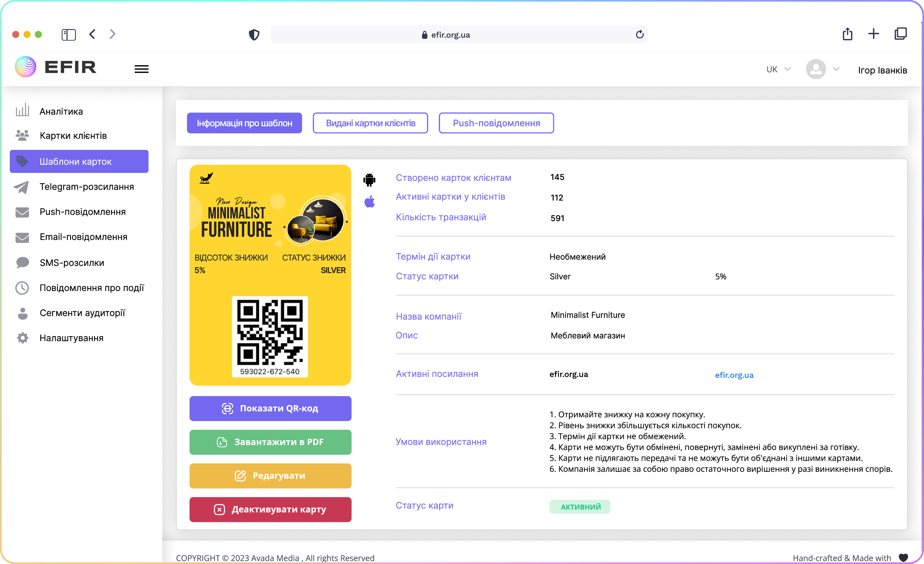Click the card number 593022-672-540
This screenshot has width=924, height=564.
click(270, 372)
